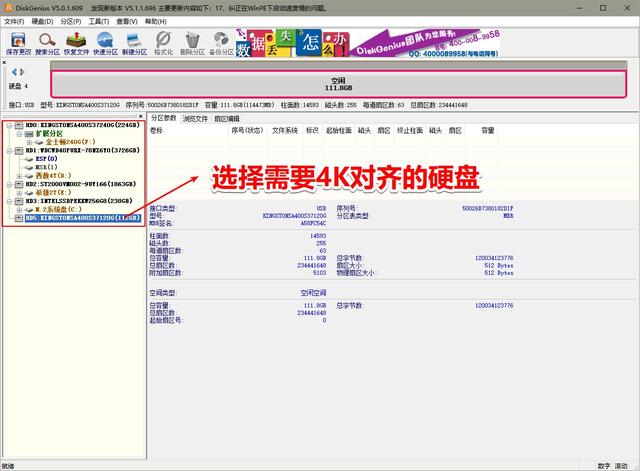Open the 工具(T) menu

click(99, 21)
